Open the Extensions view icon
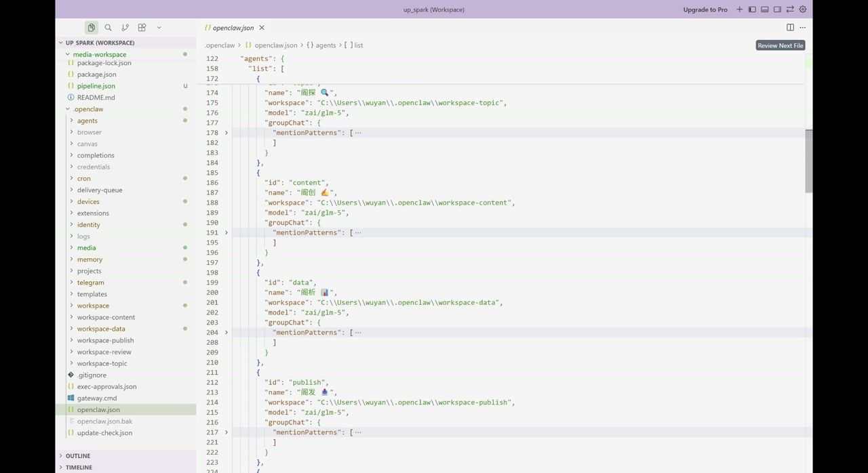 pos(142,28)
